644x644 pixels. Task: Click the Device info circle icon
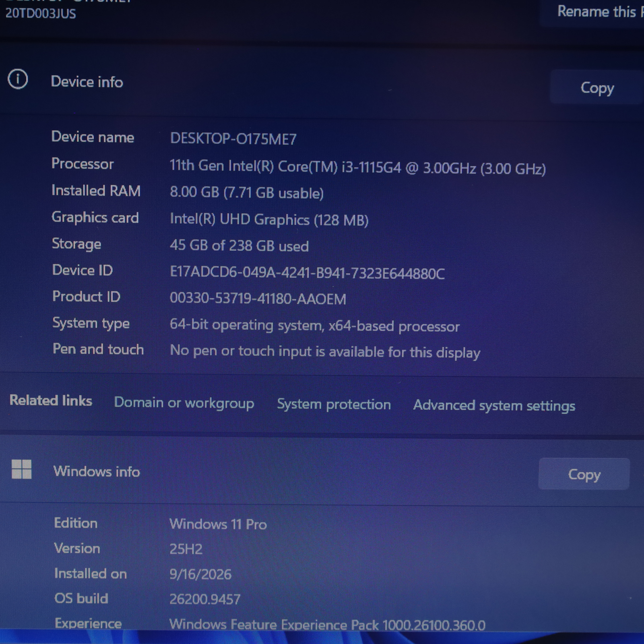pyautogui.click(x=18, y=79)
